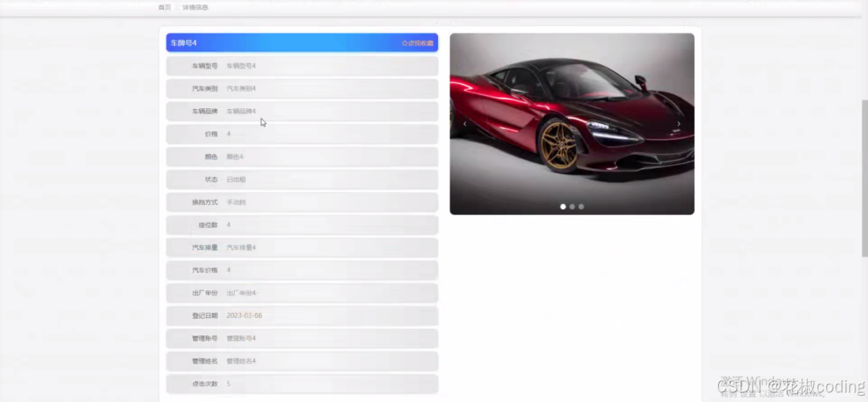Click the 点击次数 label
Screen dimensions: 868x402
tap(205, 384)
